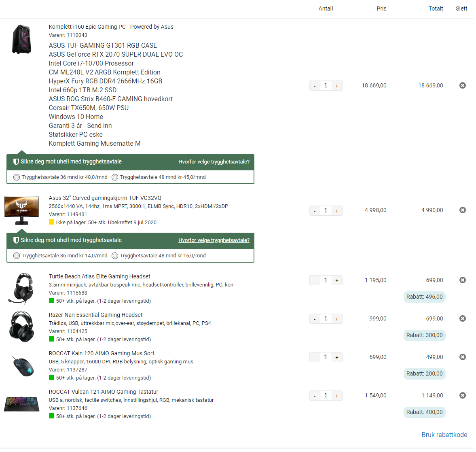476x452 pixels.
Task: Click the 'Slett' column header
Action: (x=461, y=8)
